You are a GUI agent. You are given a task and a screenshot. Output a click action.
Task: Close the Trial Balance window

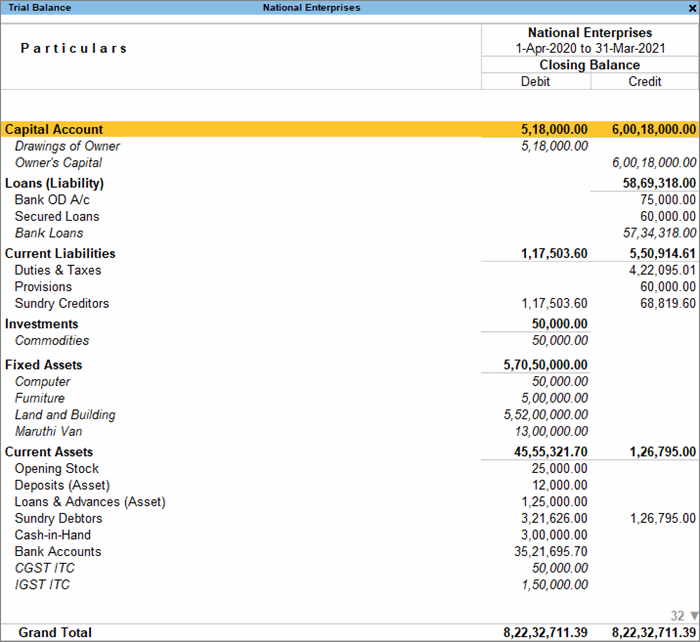692,7
